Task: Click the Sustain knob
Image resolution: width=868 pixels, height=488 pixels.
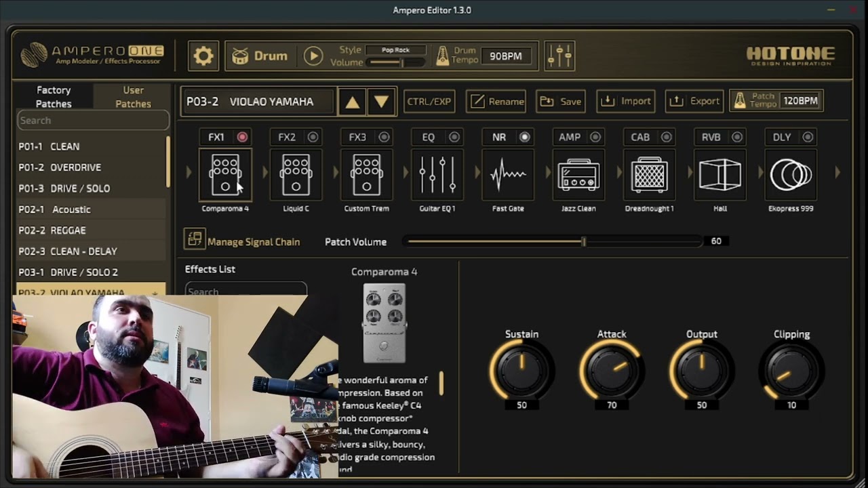Action: [521, 370]
